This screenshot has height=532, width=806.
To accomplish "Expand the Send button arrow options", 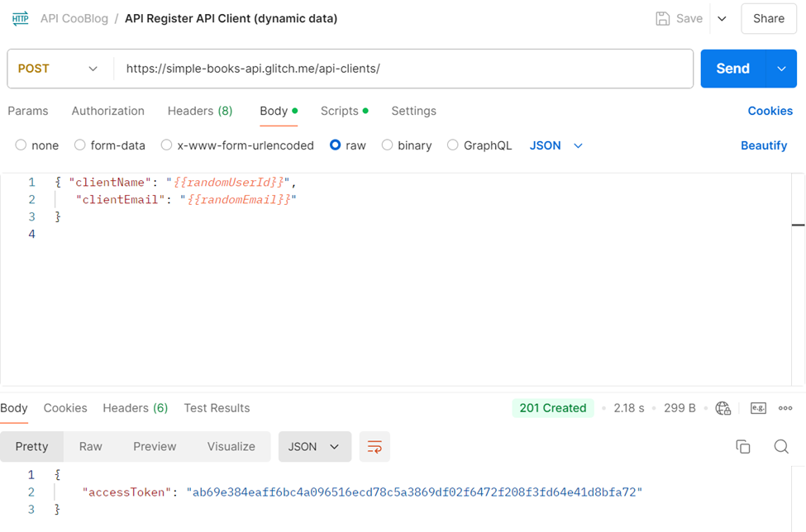I will (781, 69).
